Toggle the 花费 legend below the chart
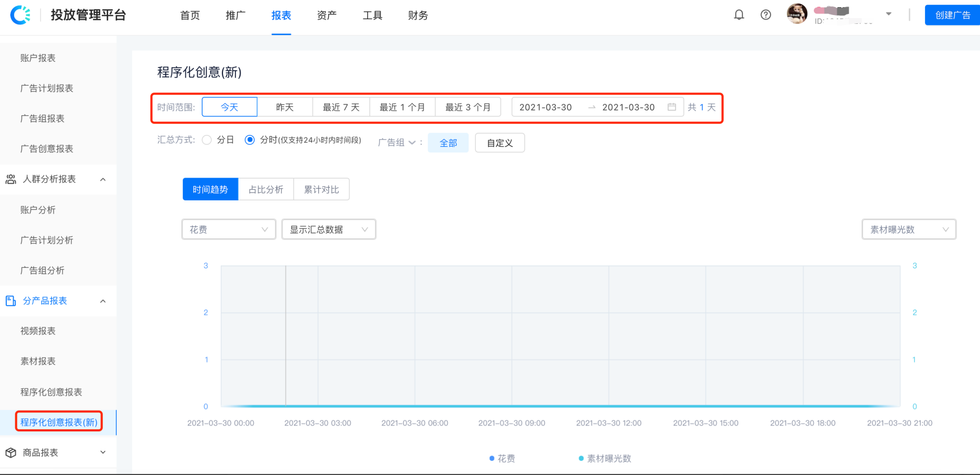Screen dimensions: 980x475 (x=501, y=458)
